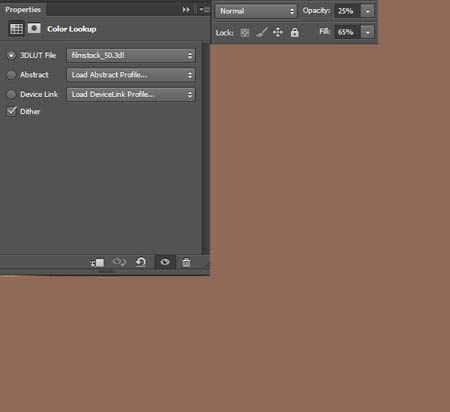The image size is (450, 412).
Task: Click the Opacity label
Action: pyautogui.click(x=316, y=11)
